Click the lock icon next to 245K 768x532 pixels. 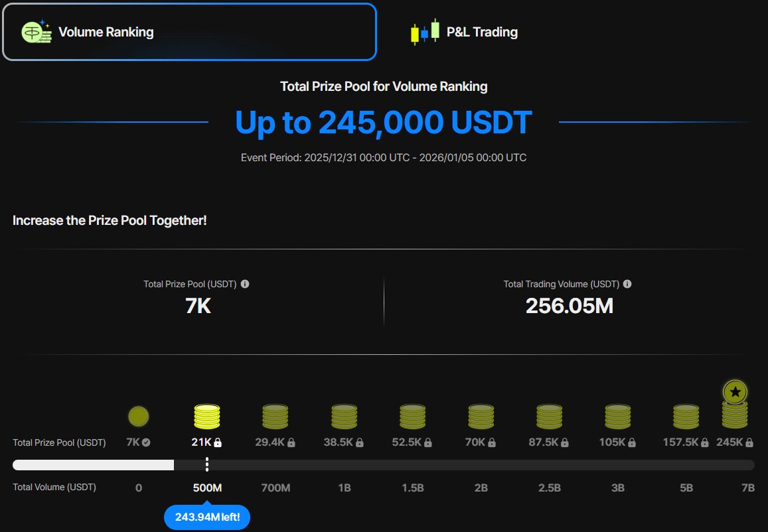749,442
